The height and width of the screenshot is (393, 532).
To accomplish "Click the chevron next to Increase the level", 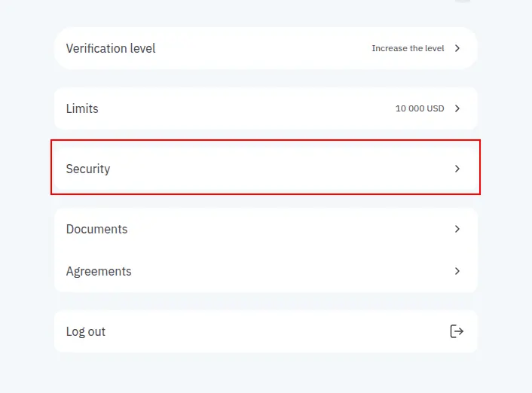I will tap(457, 48).
